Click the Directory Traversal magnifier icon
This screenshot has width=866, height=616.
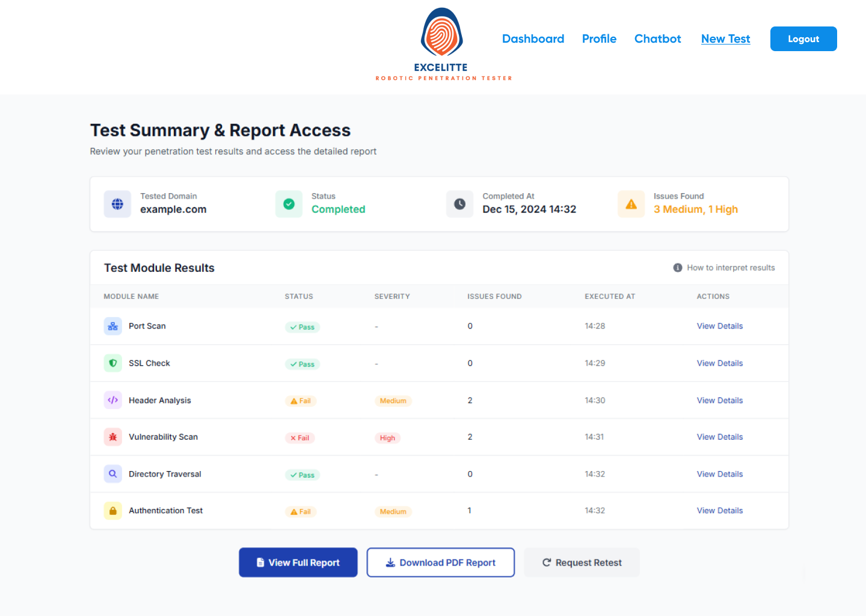[x=112, y=474]
